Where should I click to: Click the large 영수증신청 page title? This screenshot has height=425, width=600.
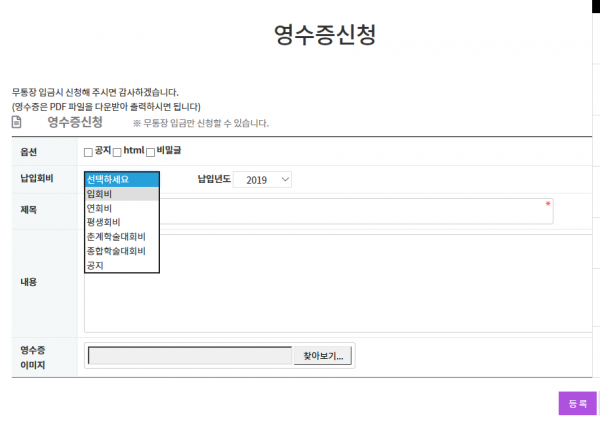(325, 35)
